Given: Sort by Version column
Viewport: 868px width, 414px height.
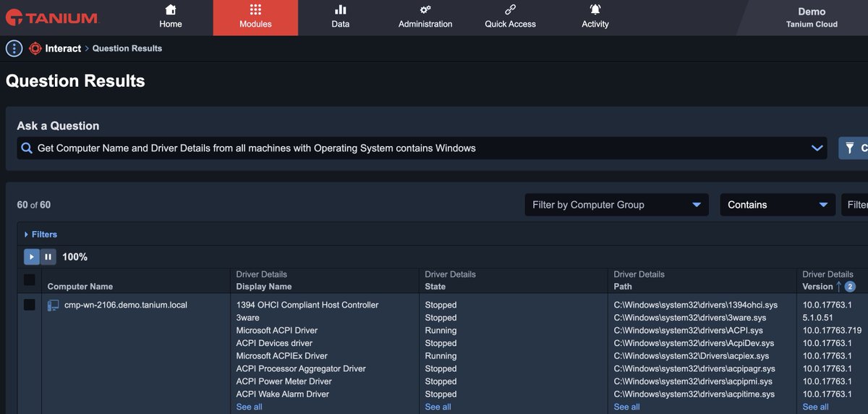Looking at the screenshot, I should pyautogui.click(x=818, y=287).
